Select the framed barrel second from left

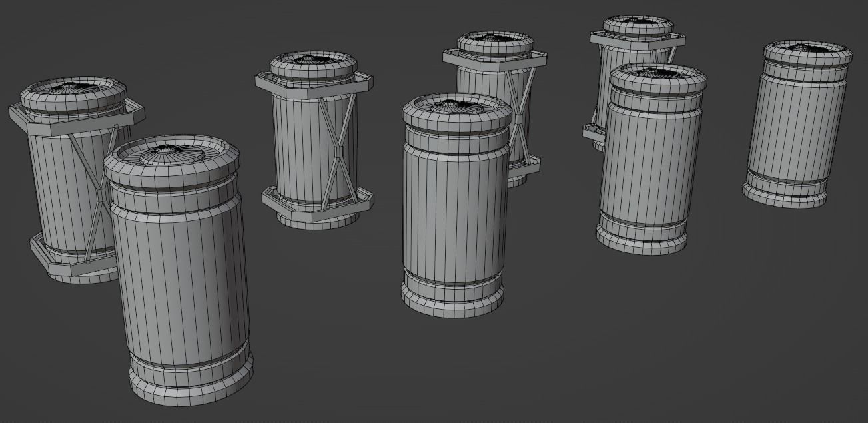[x=314, y=140]
